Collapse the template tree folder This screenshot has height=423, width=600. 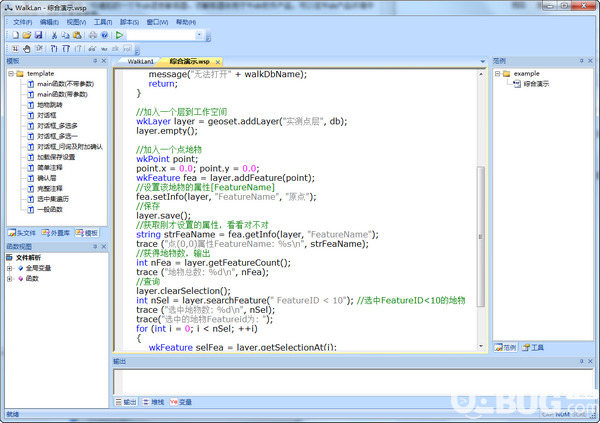tap(11, 73)
